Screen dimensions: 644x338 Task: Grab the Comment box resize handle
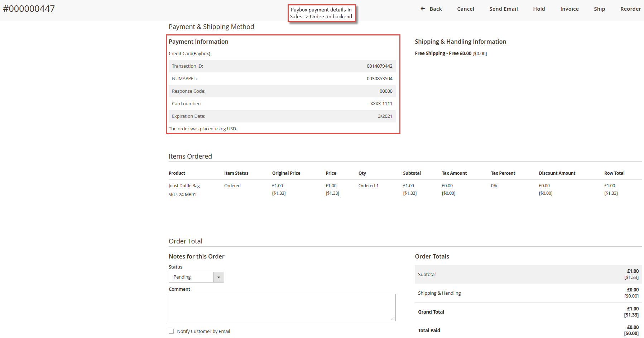click(x=393, y=318)
